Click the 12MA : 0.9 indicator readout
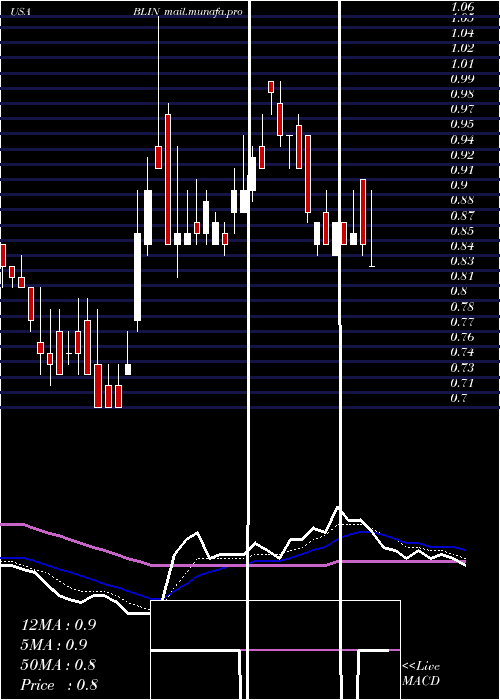 (59, 625)
